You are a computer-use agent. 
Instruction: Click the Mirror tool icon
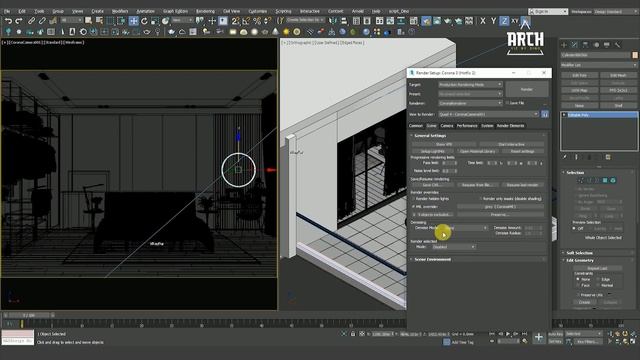click(x=333, y=20)
